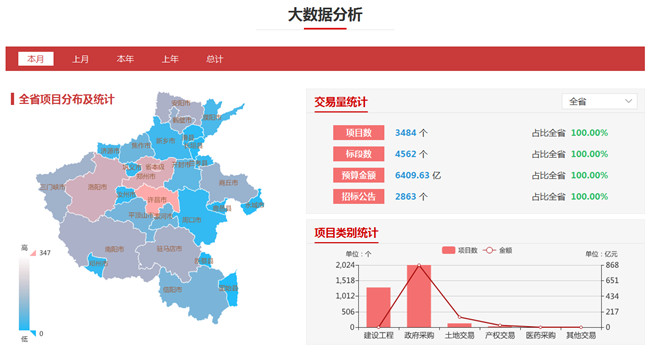
Task: Click the 建设工程 bar in the chart
Action: pos(378,307)
